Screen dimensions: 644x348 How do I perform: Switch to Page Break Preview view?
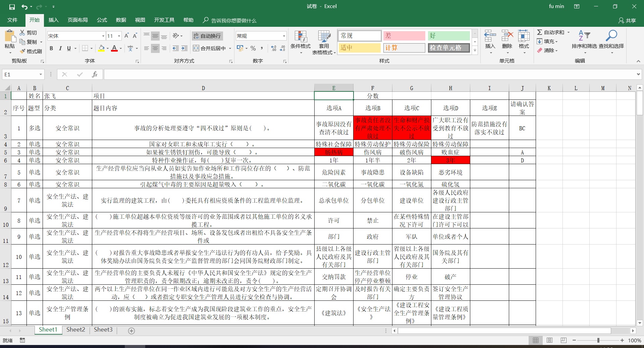tap(563, 340)
